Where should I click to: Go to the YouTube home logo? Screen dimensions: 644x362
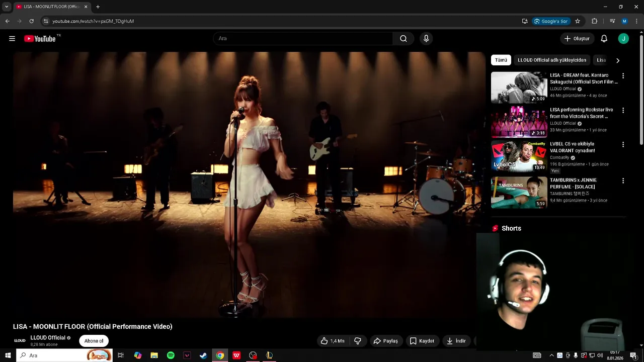coord(40,39)
